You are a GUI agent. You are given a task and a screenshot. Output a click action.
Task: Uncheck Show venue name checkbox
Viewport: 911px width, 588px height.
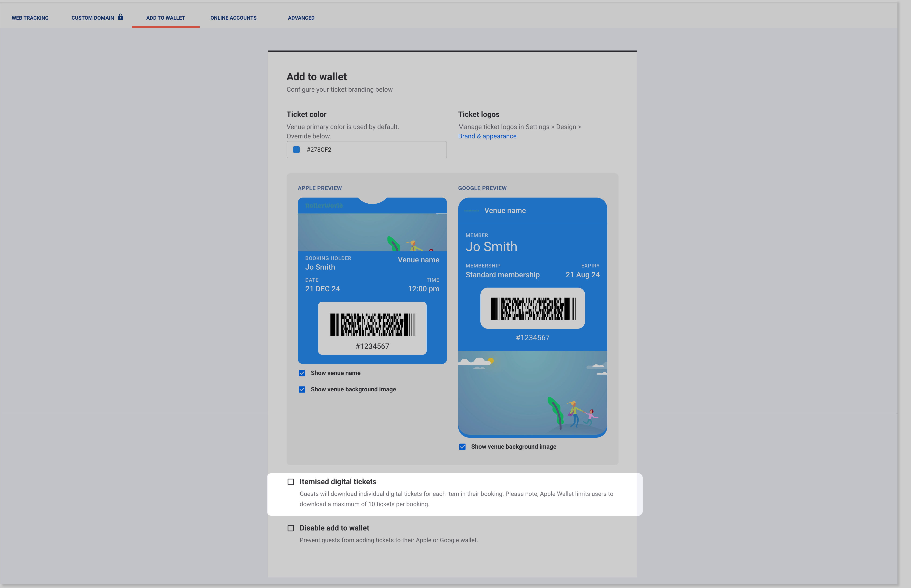[302, 373]
